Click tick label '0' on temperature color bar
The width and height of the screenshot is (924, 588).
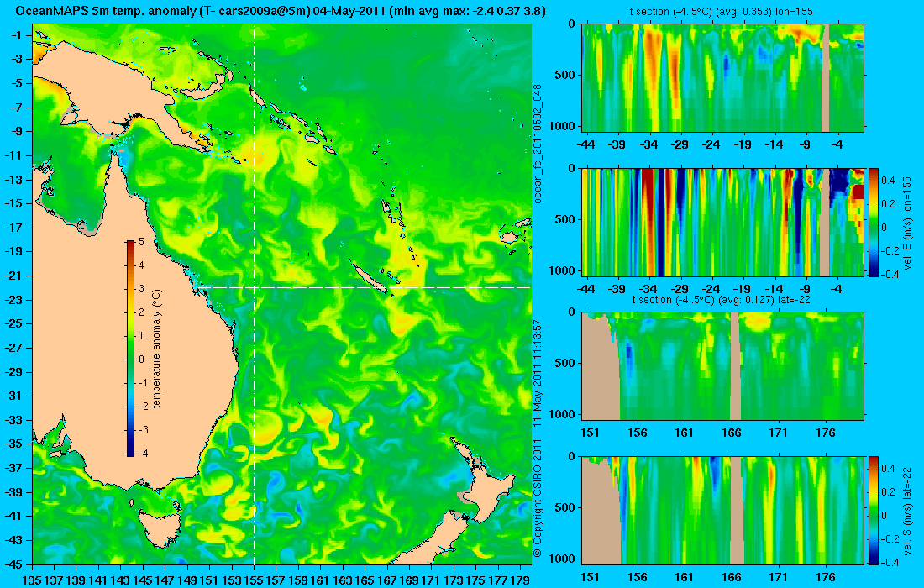(141, 360)
